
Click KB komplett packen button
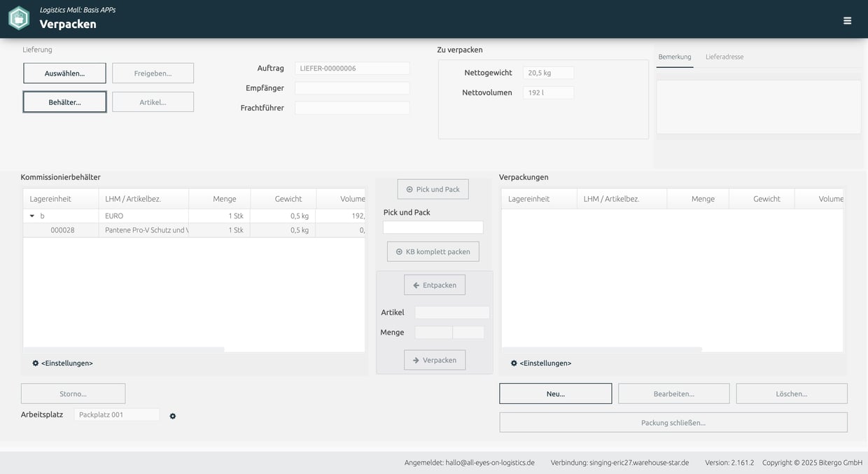[x=433, y=251]
